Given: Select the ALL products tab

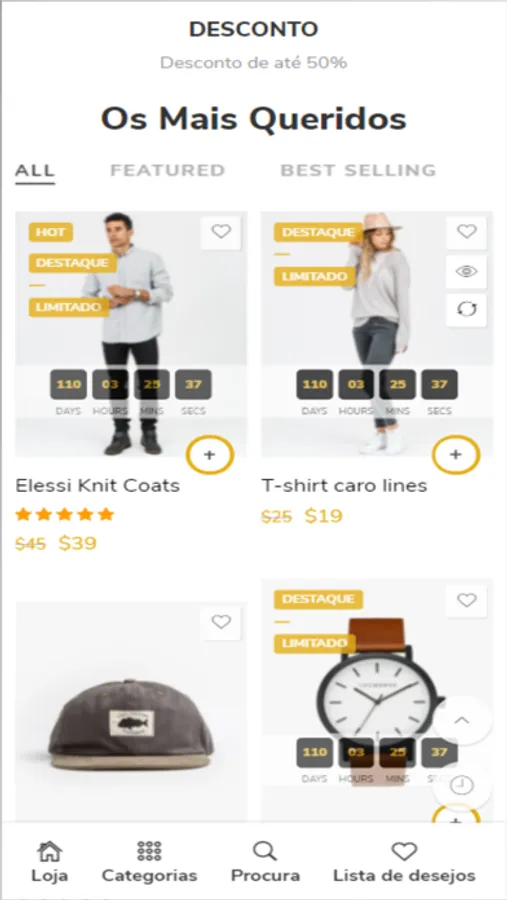Looking at the screenshot, I should [35, 171].
